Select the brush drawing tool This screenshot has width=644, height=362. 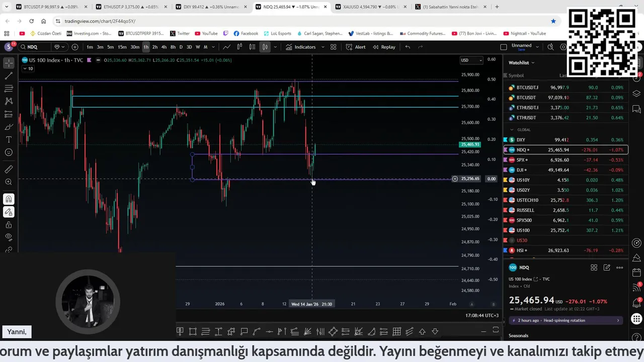[x=9, y=127]
